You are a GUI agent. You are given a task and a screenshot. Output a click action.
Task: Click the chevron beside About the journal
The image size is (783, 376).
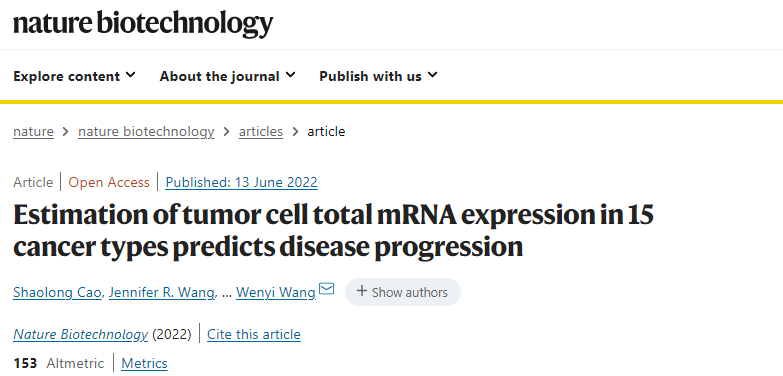291,75
